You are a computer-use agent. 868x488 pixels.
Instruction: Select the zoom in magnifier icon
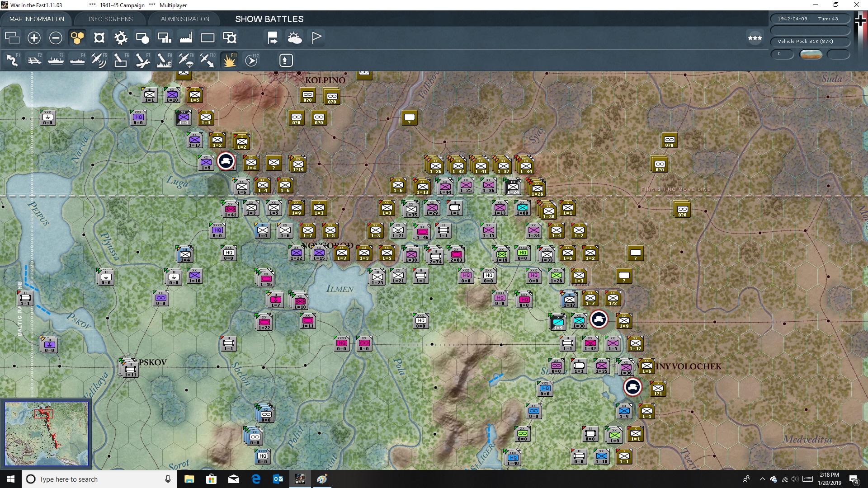pos(34,38)
